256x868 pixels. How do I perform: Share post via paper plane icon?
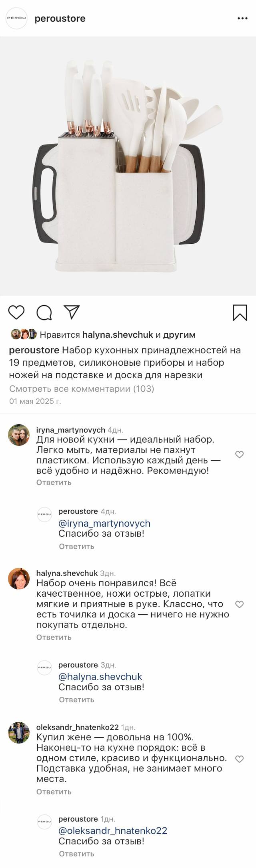click(x=72, y=312)
